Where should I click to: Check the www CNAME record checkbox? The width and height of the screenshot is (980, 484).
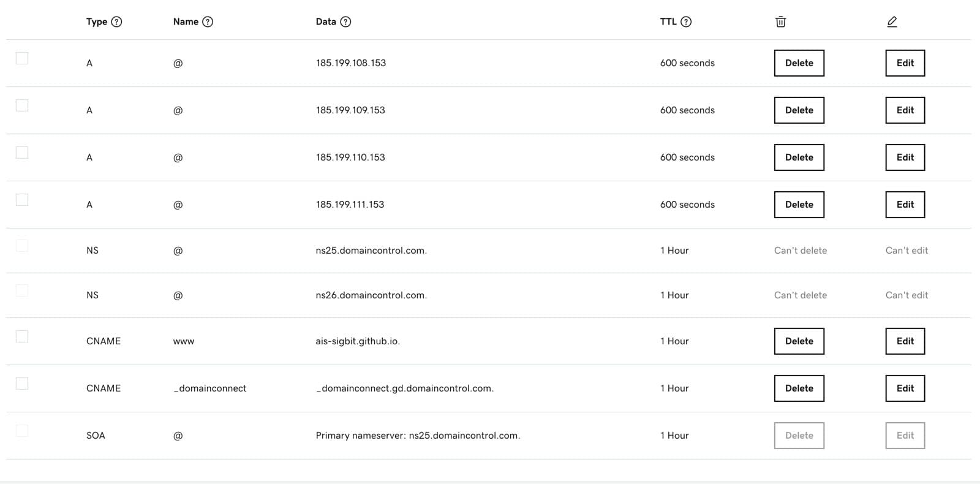point(22,336)
